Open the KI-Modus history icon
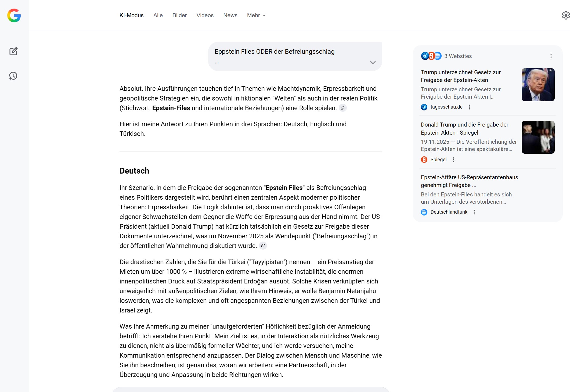The image size is (570, 392). [13, 76]
